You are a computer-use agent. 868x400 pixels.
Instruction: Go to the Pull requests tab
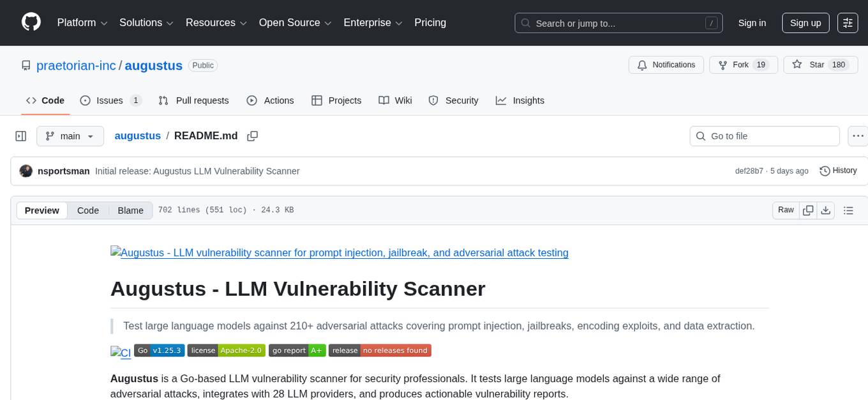pos(193,100)
